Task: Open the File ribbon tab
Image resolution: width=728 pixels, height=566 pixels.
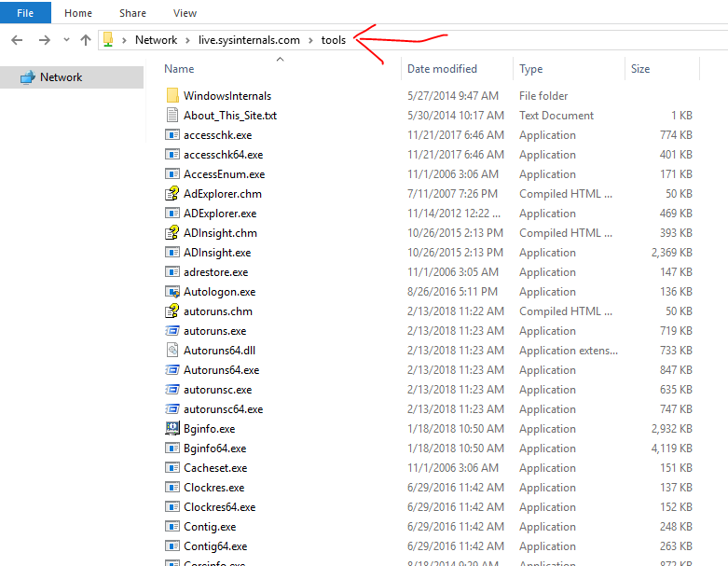Action: (25, 12)
